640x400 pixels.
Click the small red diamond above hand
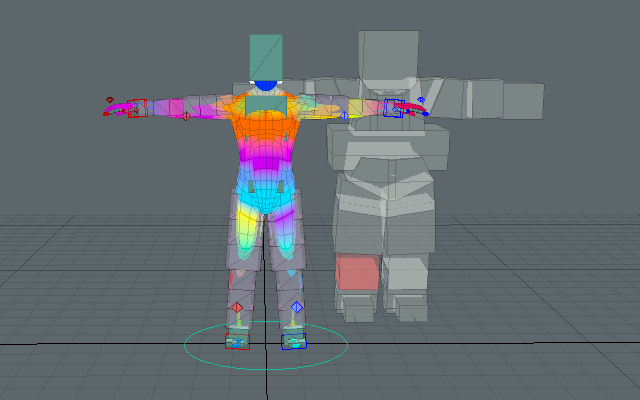point(109,100)
